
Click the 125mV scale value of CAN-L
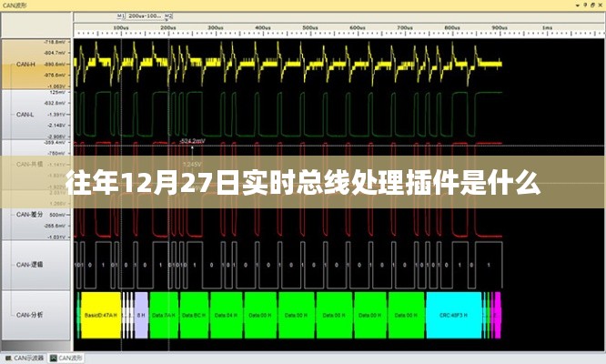tap(57, 92)
